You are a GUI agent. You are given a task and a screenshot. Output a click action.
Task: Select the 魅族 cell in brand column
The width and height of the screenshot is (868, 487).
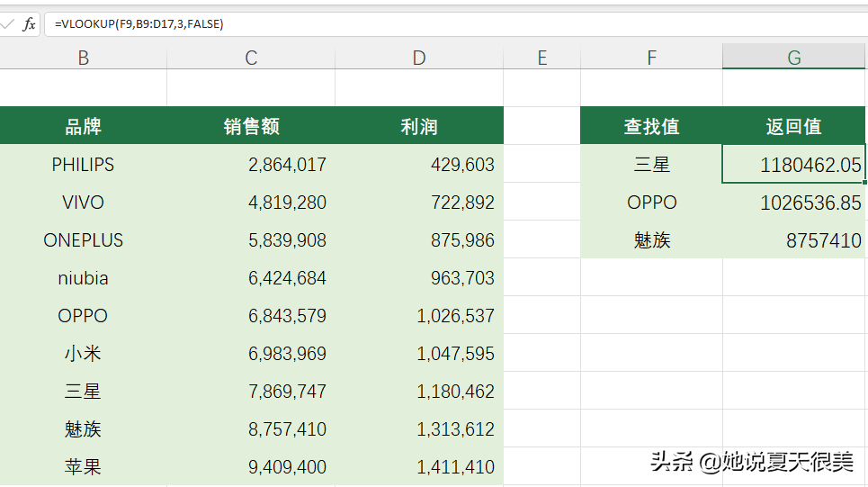coord(83,428)
